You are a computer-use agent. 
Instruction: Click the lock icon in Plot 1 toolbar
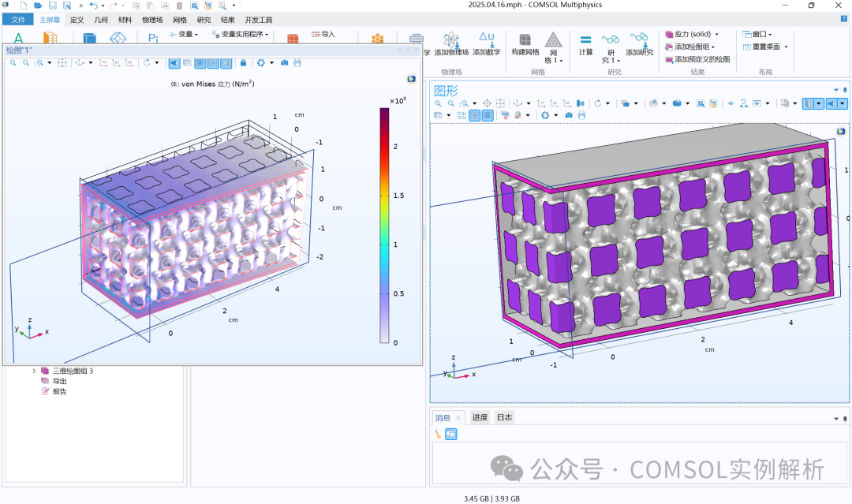(244, 63)
